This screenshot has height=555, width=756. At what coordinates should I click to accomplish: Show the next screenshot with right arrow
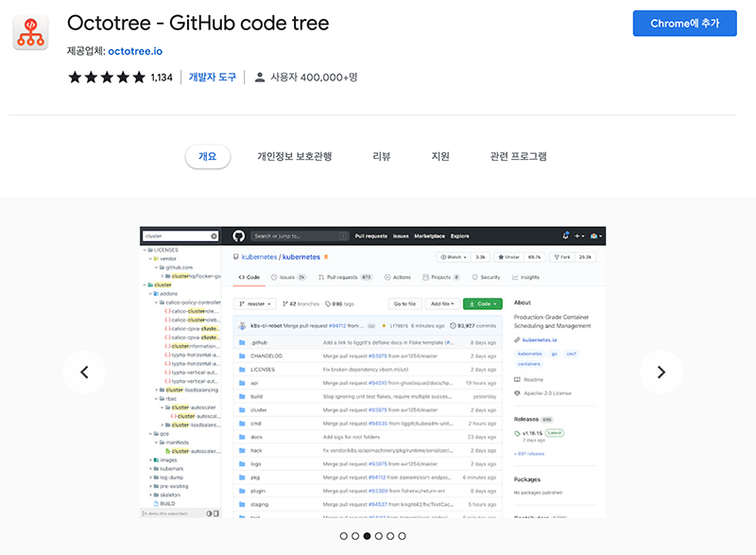pyautogui.click(x=661, y=373)
